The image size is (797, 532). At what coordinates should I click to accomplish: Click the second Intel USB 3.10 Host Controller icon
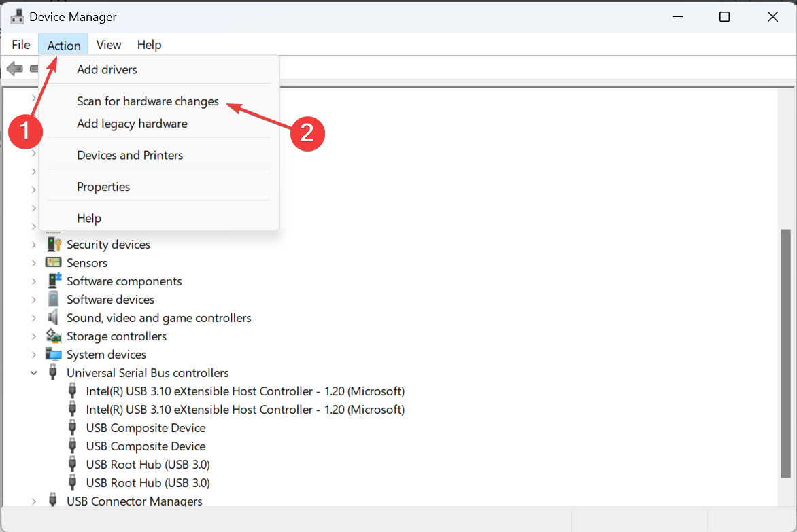(72, 409)
